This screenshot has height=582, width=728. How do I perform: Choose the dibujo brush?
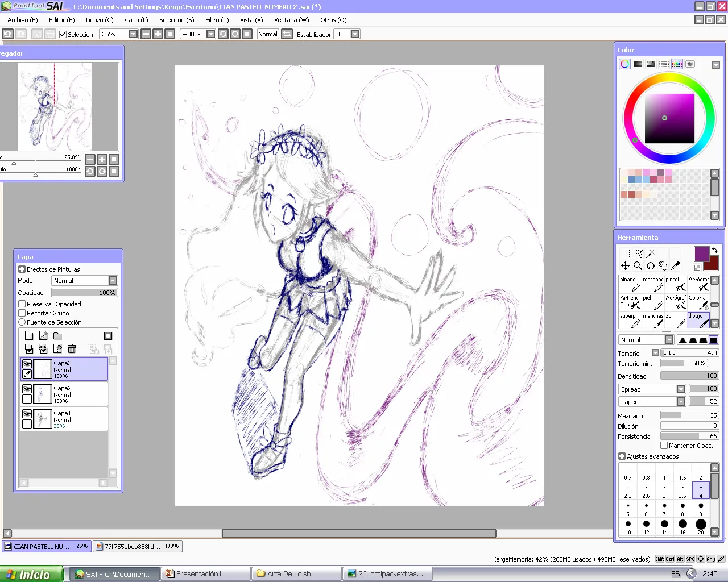click(698, 320)
